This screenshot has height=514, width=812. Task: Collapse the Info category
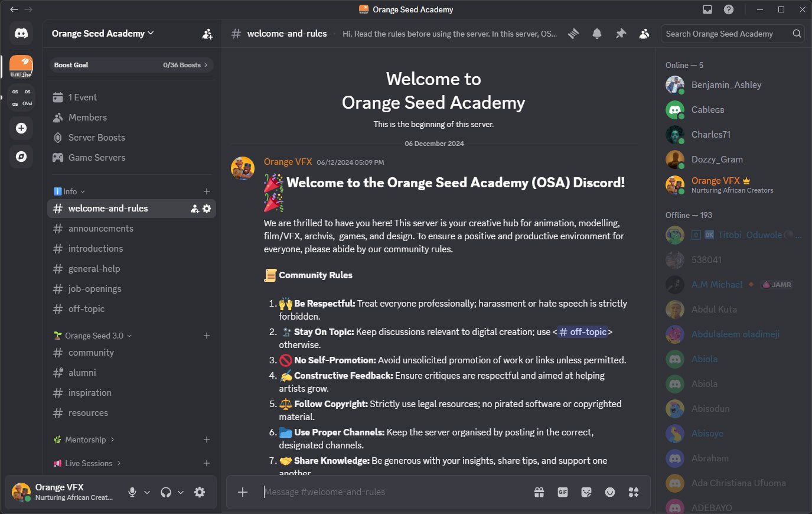70,191
